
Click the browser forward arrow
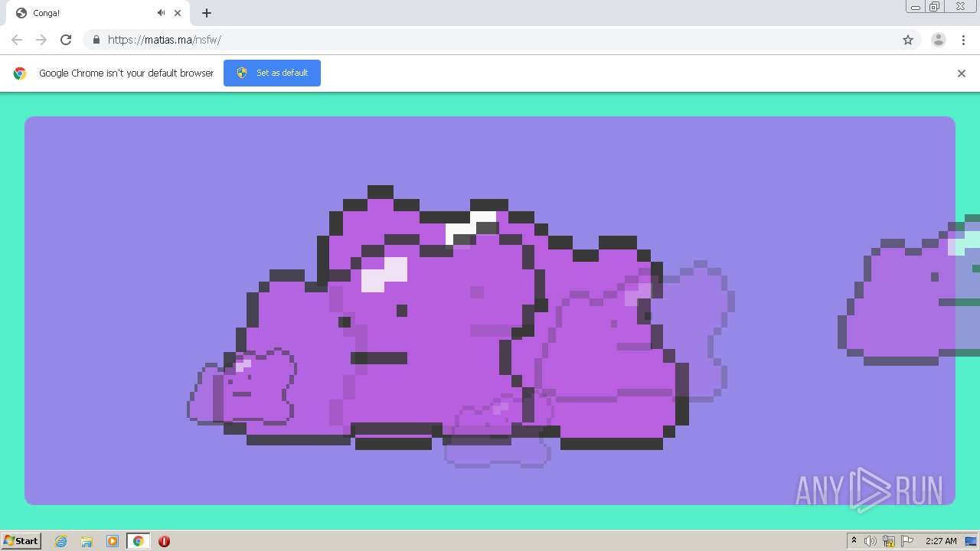(41, 40)
